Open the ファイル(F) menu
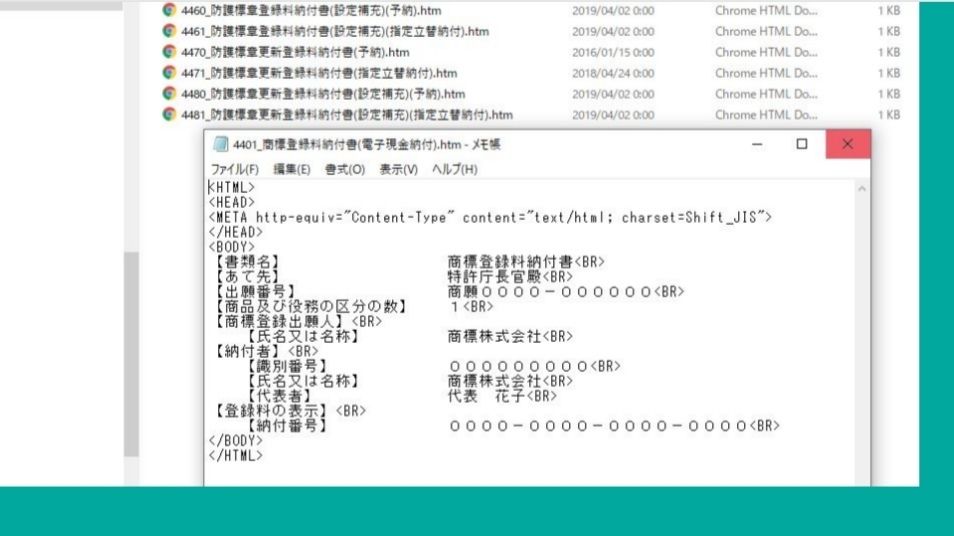The height and width of the screenshot is (536, 954). pyautogui.click(x=234, y=169)
